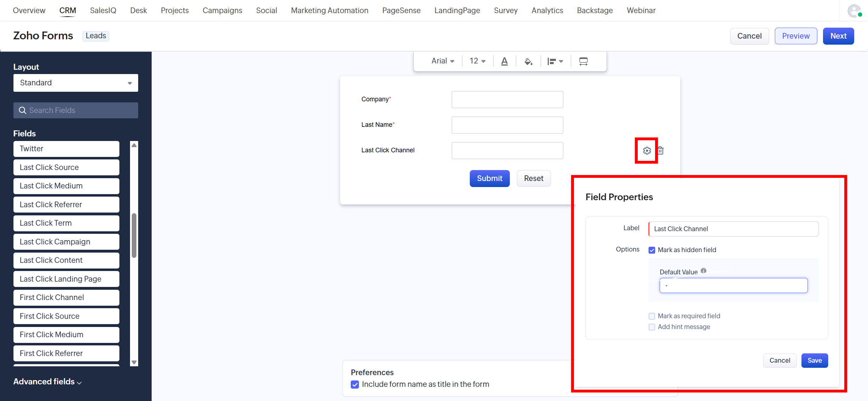Click the Preview button
This screenshot has height=401, width=868.
796,36
